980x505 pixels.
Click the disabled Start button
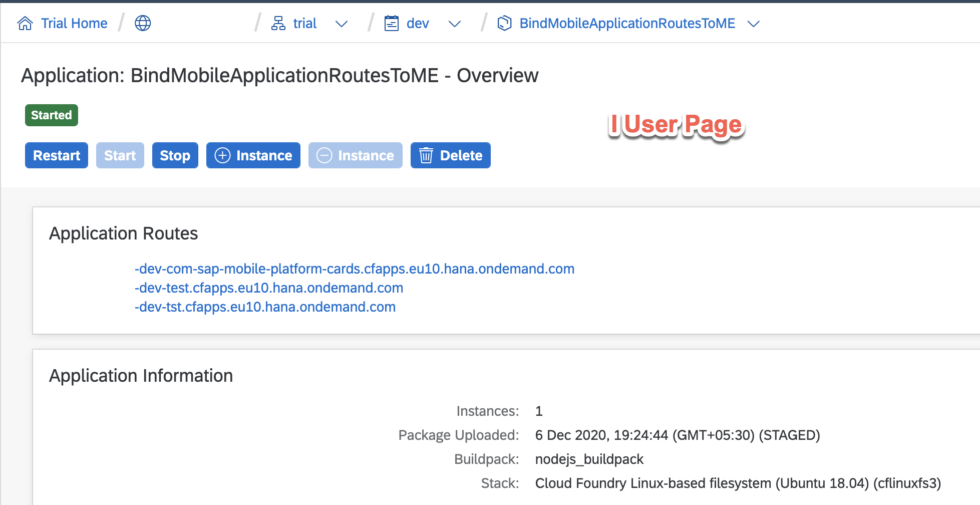pos(120,156)
